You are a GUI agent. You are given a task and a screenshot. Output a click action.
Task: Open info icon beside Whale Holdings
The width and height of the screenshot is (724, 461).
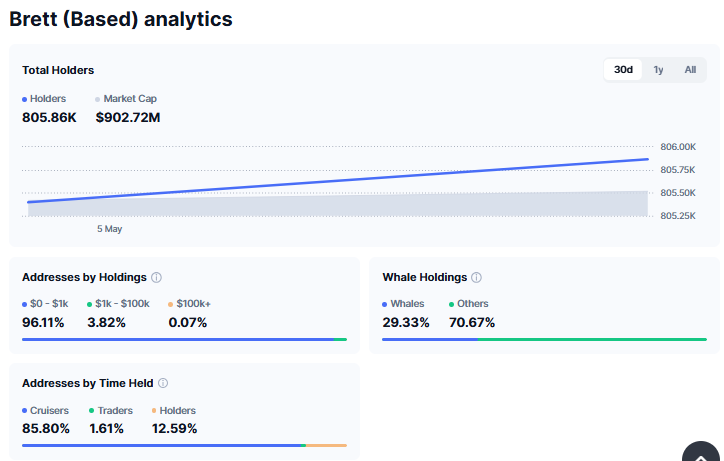pos(477,277)
